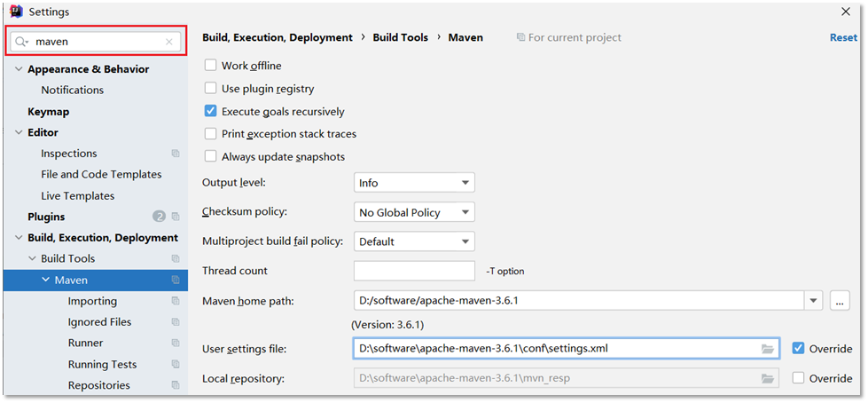The image size is (868, 403).
Task: Clear the maven search field text
Action: 169,42
